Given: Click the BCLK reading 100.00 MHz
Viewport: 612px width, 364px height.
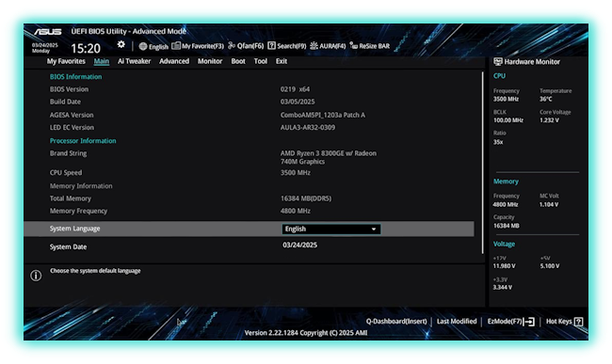Looking at the screenshot, I should click(508, 120).
